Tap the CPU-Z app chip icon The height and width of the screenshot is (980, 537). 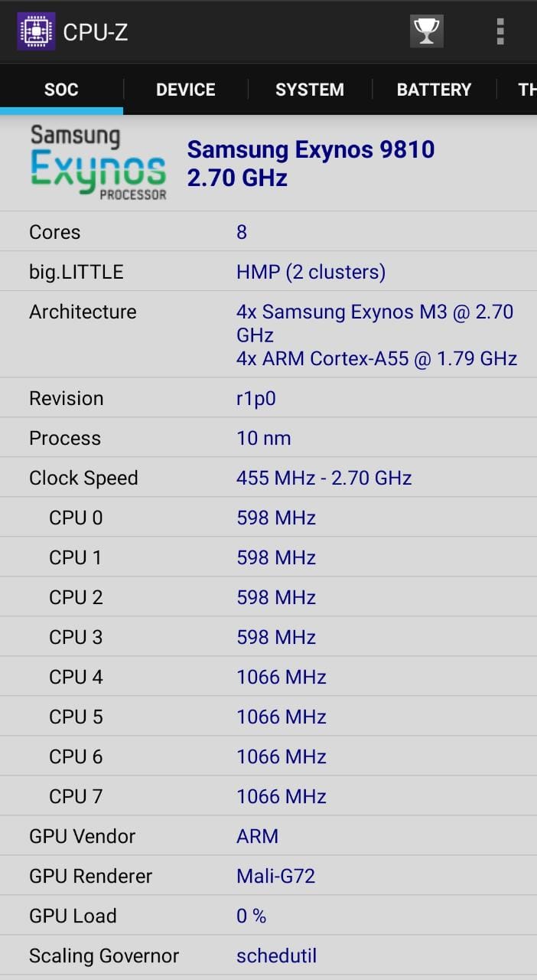point(36,31)
